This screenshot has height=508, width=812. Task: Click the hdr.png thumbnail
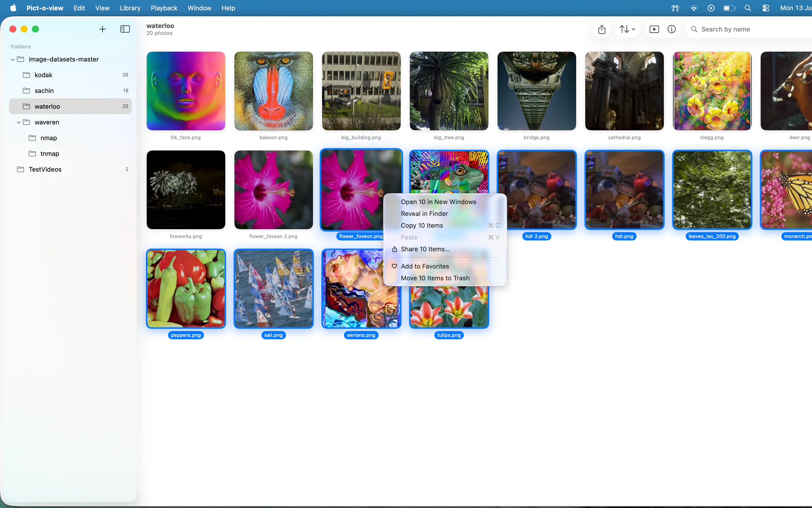pos(624,190)
